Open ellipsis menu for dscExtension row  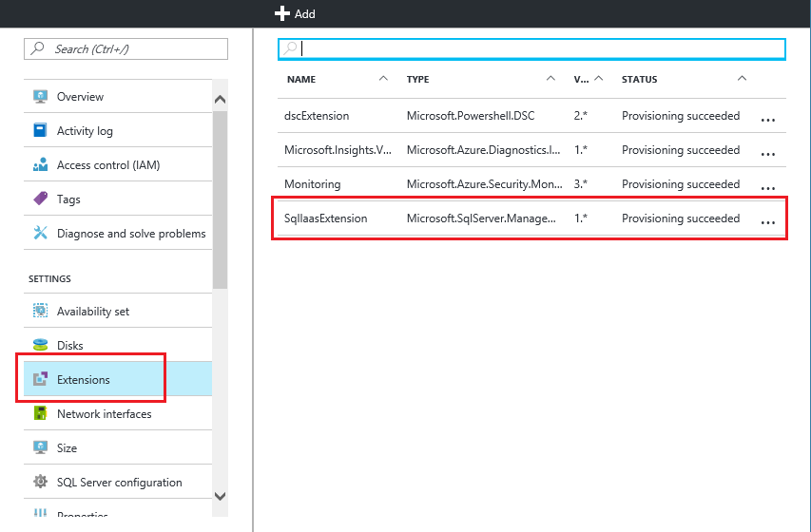(768, 120)
